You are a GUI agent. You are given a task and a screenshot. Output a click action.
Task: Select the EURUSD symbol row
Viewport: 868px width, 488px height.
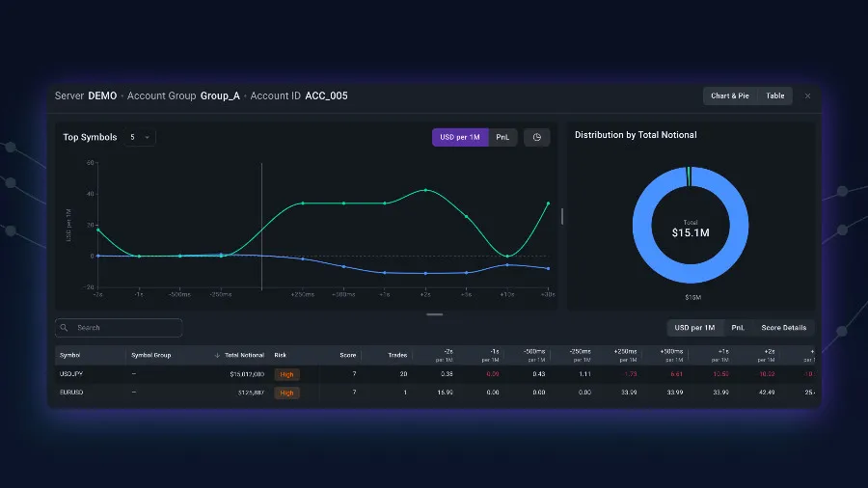[x=435, y=393]
